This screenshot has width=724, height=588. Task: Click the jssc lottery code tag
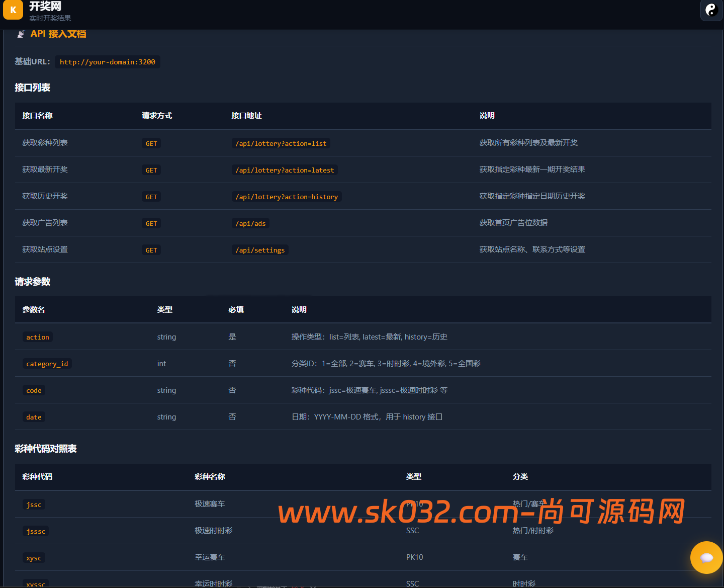tap(34, 505)
